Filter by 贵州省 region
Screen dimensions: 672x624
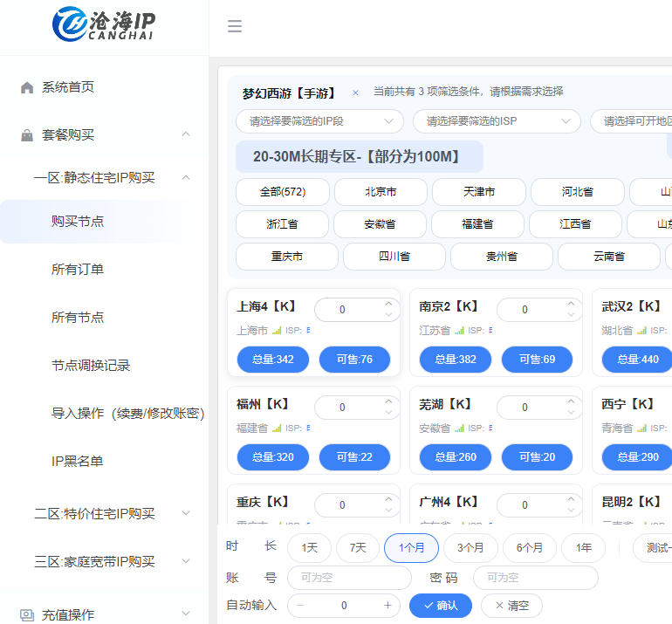pyautogui.click(x=502, y=257)
